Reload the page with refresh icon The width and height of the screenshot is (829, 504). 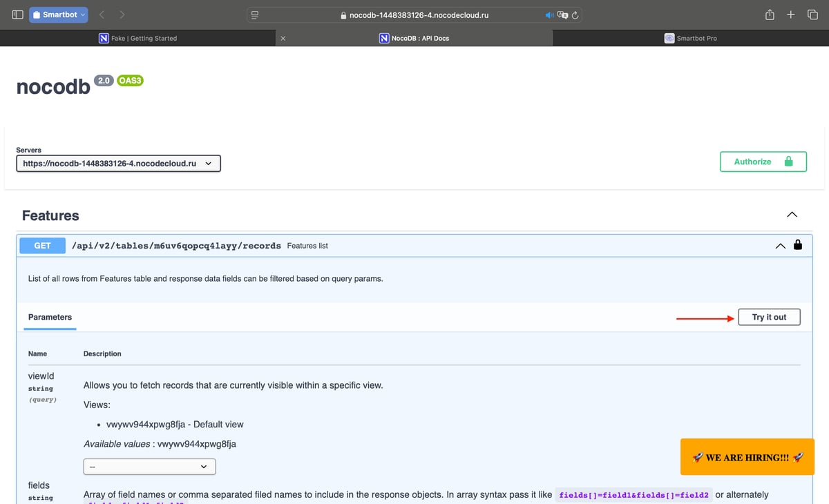coord(575,14)
